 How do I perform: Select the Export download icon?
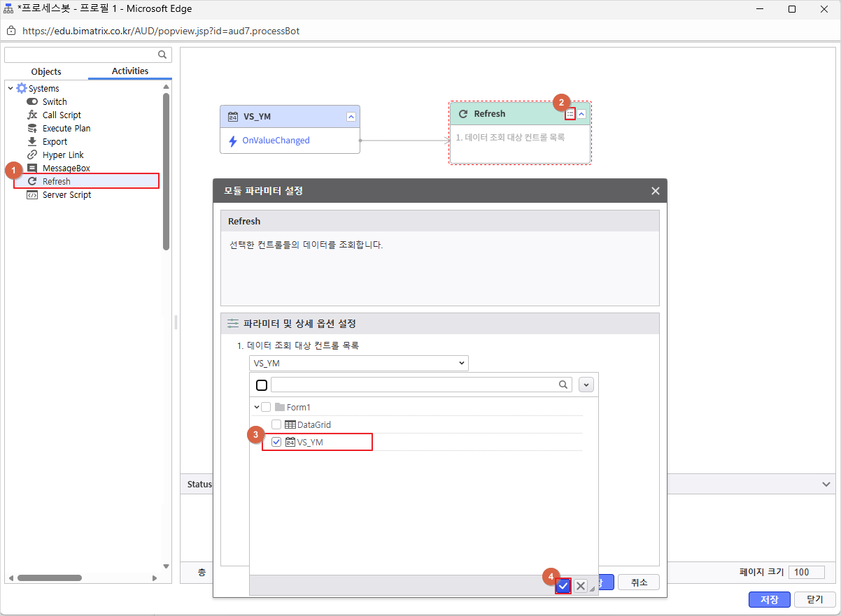pyautogui.click(x=32, y=142)
